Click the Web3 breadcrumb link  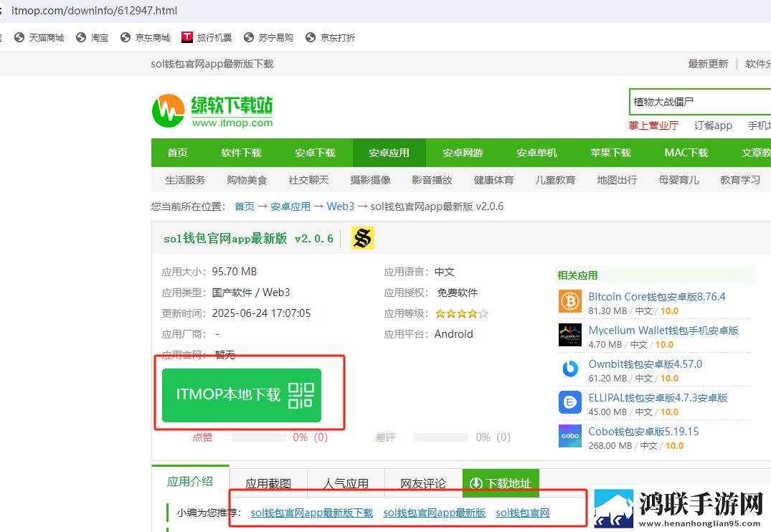pos(340,206)
